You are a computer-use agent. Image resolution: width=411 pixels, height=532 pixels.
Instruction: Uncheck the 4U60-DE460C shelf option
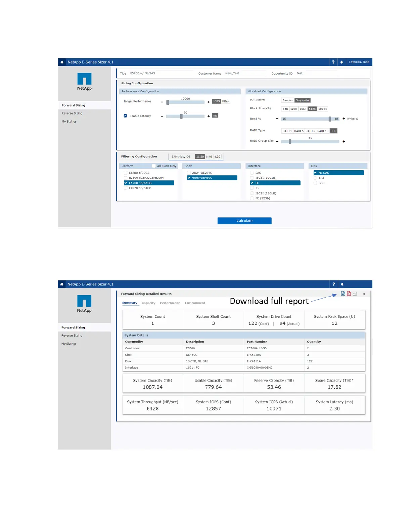click(x=189, y=178)
